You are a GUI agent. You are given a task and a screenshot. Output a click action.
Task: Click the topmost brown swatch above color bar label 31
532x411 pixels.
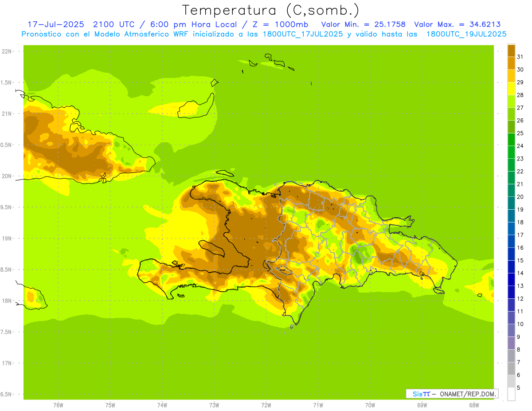point(511,50)
